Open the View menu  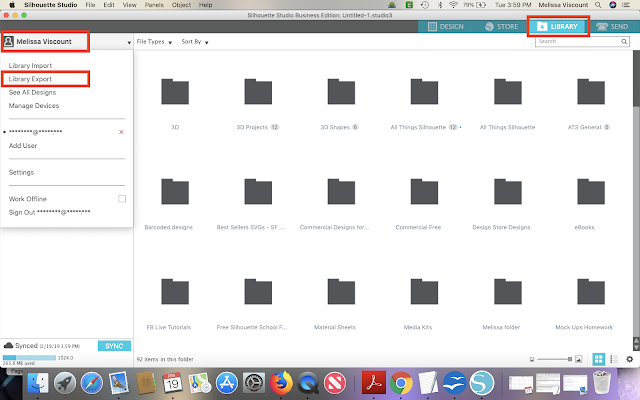(x=130, y=5)
